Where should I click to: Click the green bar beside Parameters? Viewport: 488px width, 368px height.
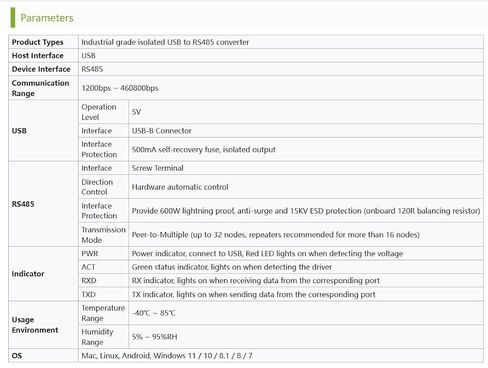coord(13,17)
